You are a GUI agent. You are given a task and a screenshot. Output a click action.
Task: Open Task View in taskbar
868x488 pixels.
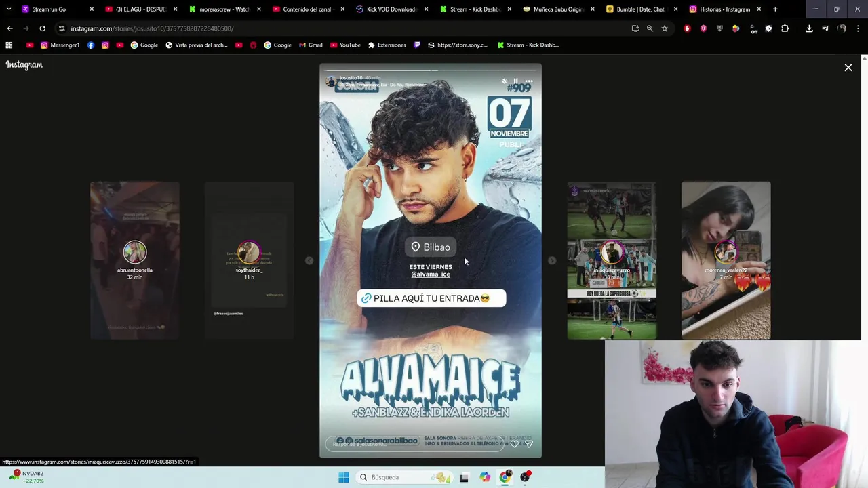464,477
